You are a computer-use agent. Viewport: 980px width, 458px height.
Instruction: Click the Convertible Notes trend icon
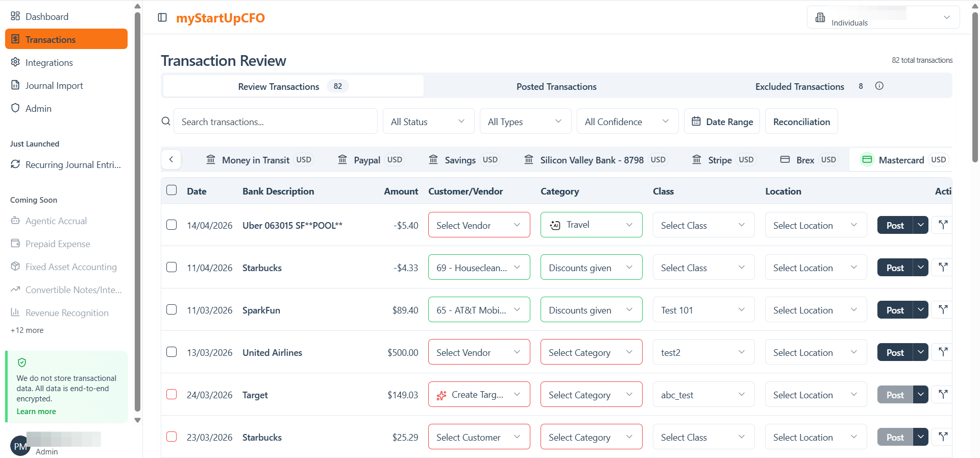tap(15, 290)
